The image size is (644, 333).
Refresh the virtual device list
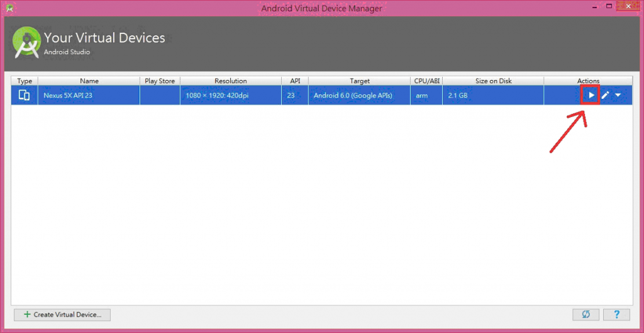(x=586, y=315)
